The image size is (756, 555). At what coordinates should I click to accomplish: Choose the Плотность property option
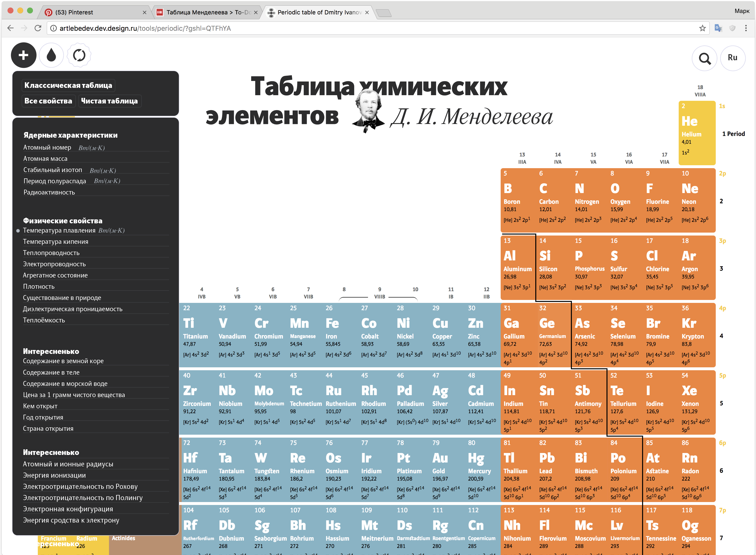(39, 287)
